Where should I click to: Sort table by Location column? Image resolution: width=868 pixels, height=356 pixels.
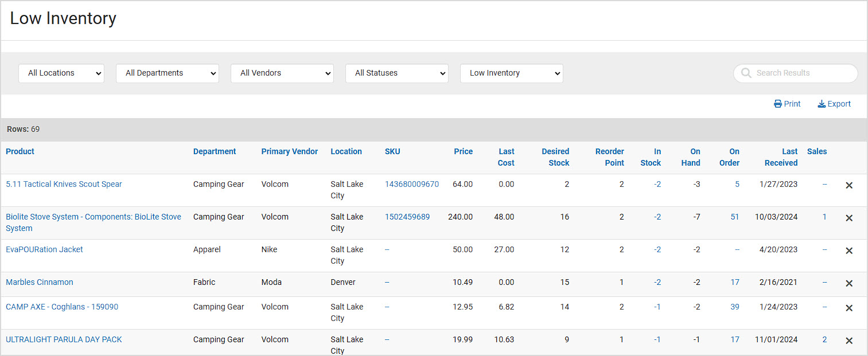pyautogui.click(x=346, y=151)
